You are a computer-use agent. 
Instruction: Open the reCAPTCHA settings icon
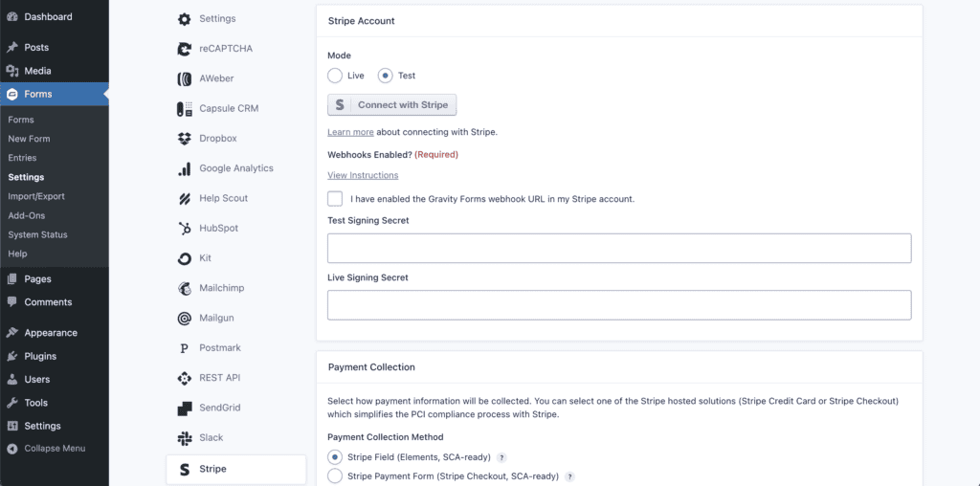click(x=185, y=49)
